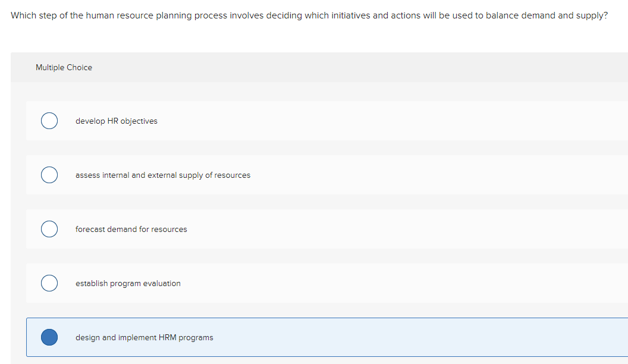Click the 'develop HR objectives' answer text
The height and width of the screenshot is (364, 628).
click(x=117, y=121)
